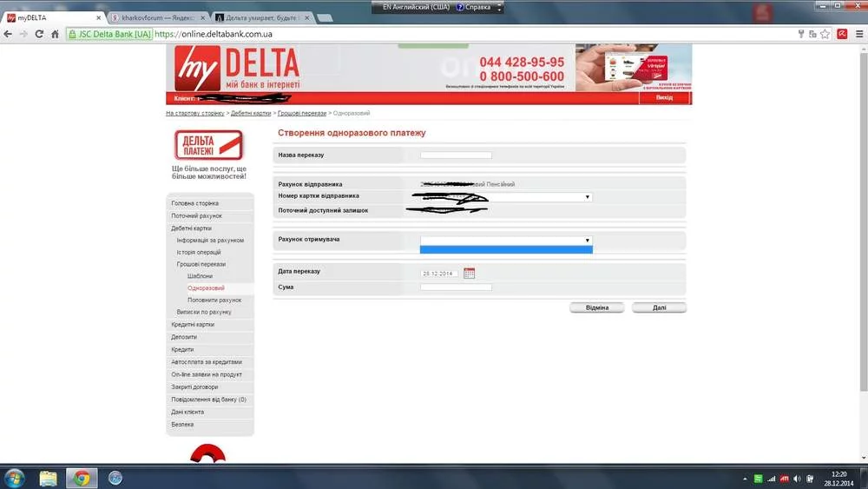Click the transfer date field
868x489 pixels.
439,273
